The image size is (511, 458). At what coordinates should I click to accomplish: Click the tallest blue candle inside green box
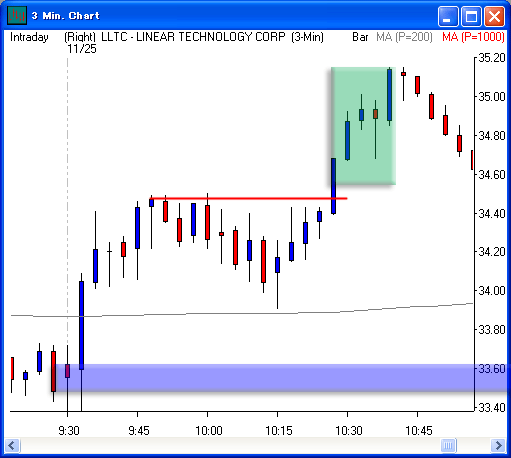[389, 95]
